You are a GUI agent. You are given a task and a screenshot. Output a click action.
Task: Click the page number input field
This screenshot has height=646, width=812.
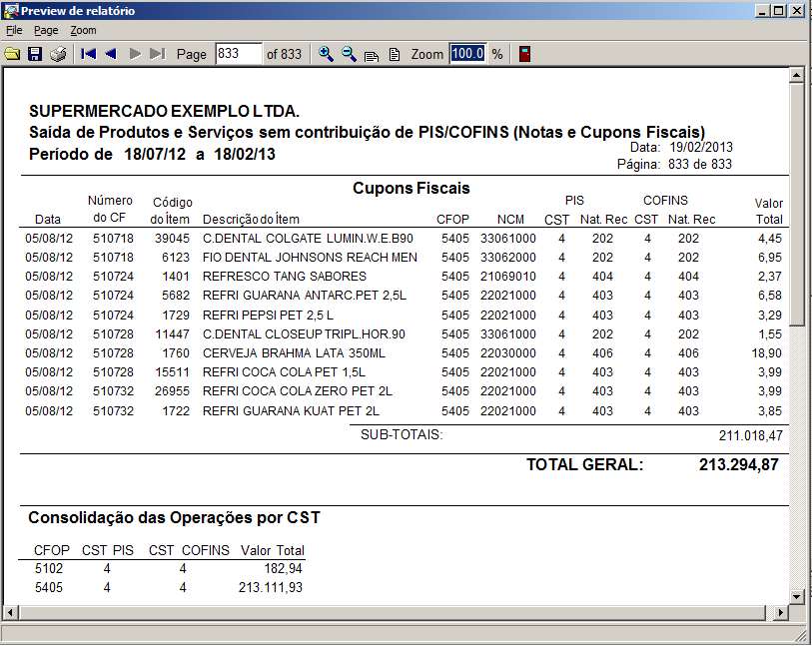tap(239, 54)
